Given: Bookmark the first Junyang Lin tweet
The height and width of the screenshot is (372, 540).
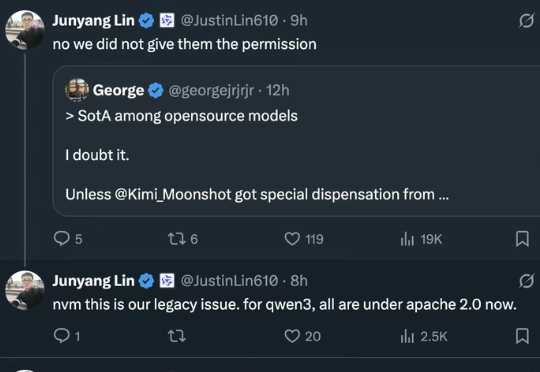Looking at the screenshot, I should tap(522, 239).
